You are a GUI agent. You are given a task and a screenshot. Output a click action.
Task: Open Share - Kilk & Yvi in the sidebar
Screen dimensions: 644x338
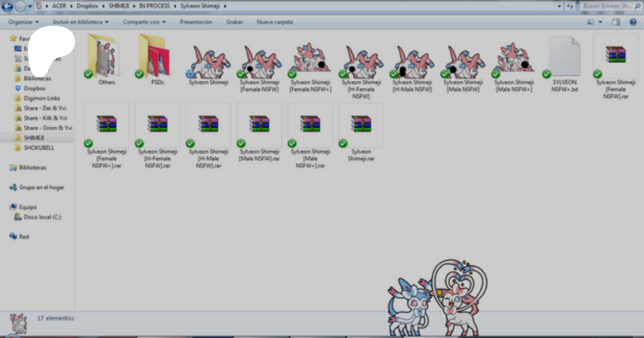click(45, 118)
